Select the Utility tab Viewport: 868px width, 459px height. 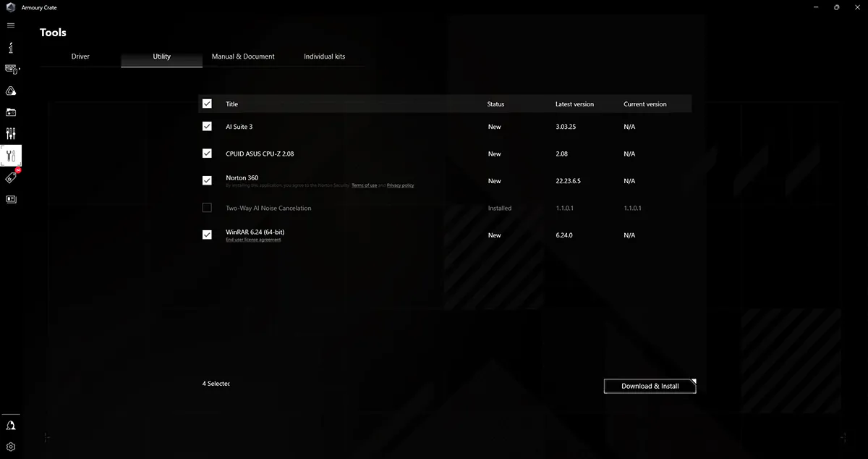click(x=162, y=56)
